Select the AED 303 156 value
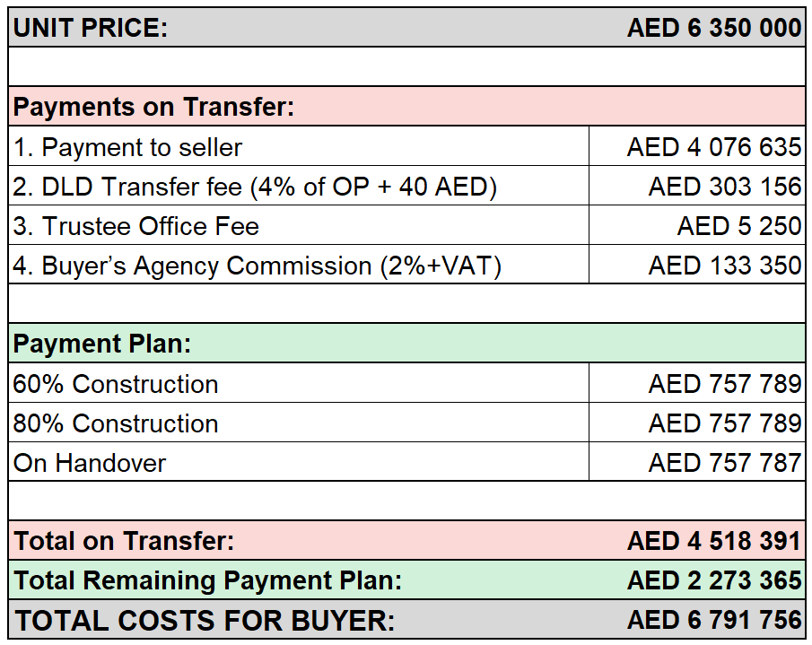This screenshot has width=812, height=645. click(x=724, y=187)
